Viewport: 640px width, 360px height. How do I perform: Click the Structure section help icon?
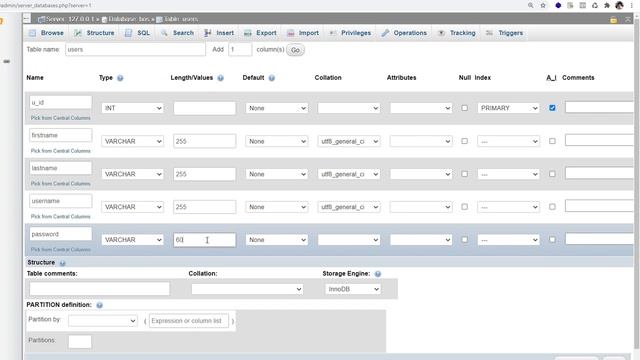pos(62,263)
